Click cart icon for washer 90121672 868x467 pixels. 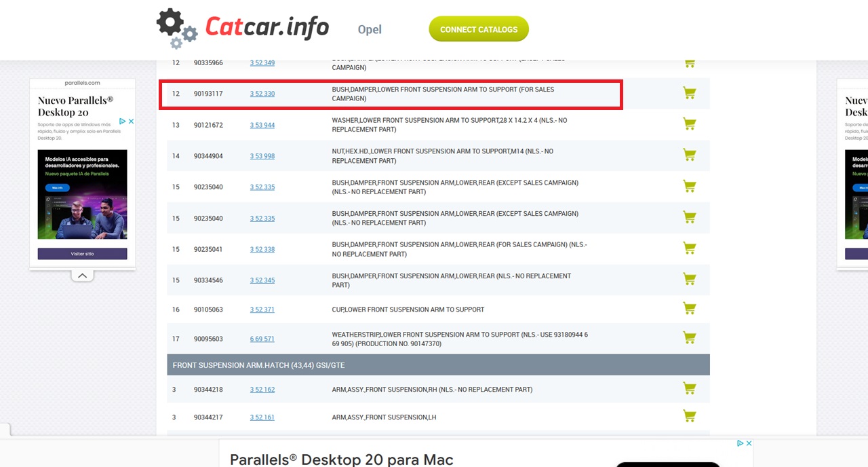(x=689, y=124)
